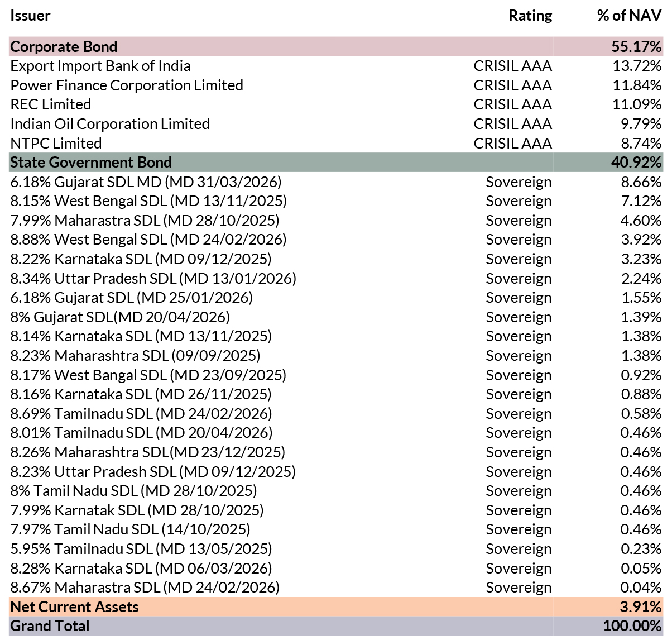The image size is (672, 640).
Task: Click the 0.92% NAV value
Action: (641, 375)
